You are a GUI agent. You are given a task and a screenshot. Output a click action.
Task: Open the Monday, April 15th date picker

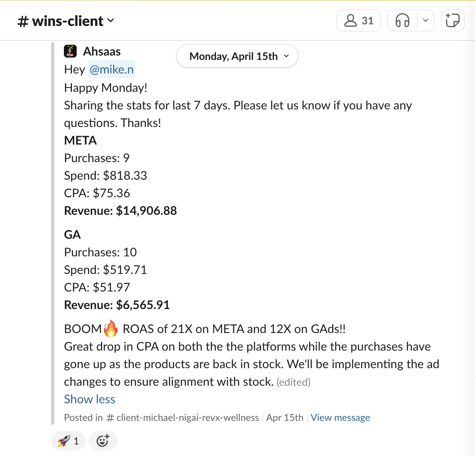(237, 56)
